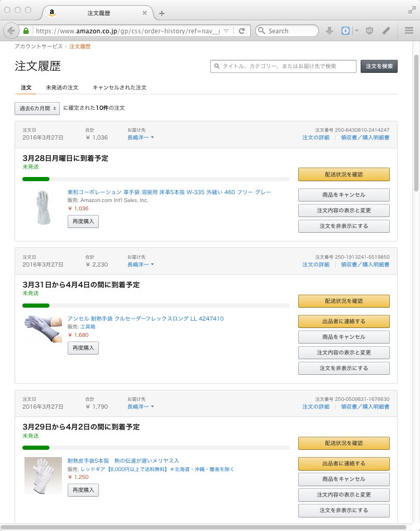Reload the page with the refresh icon
The width and height of the screenshot is (420, 531).
click(241, 31)
